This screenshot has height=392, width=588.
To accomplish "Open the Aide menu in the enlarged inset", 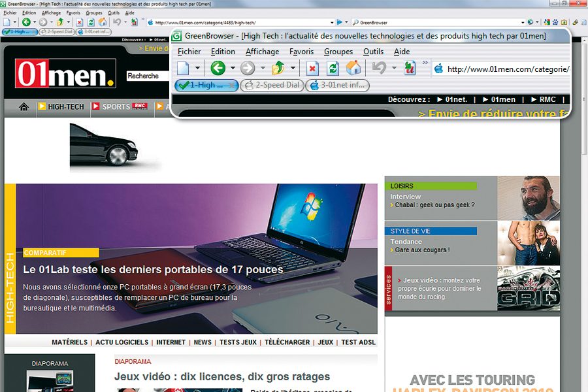I will 402,52.
